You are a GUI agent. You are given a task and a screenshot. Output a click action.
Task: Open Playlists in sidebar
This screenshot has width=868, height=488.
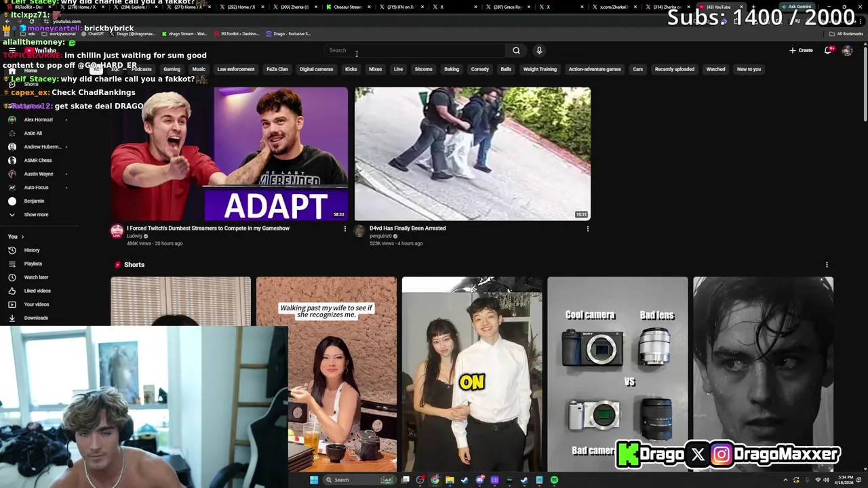pos(39,264)
